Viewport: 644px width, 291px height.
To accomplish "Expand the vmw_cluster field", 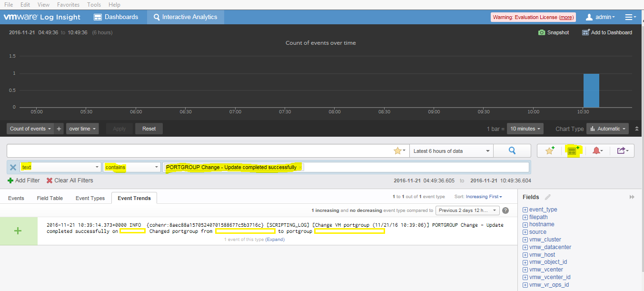I will point(525,240).
